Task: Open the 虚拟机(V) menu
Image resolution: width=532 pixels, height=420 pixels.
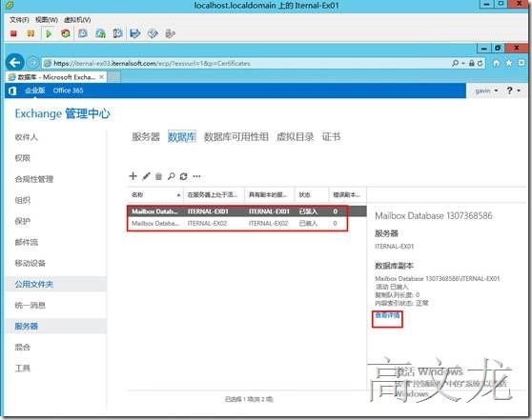Action: [77, 20]
